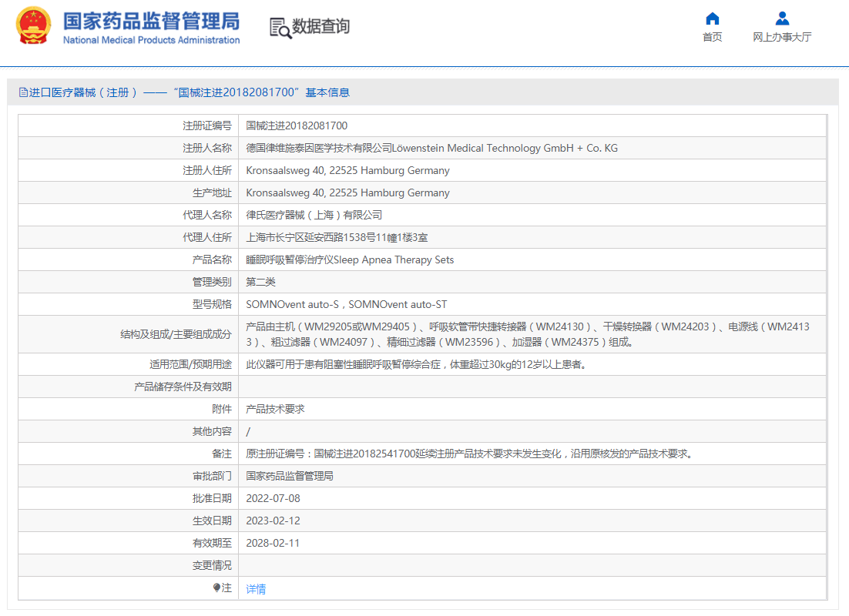Click the registration number value 国械注进20182081700
This screenshot has width=849, height=616.
[297, 126]
